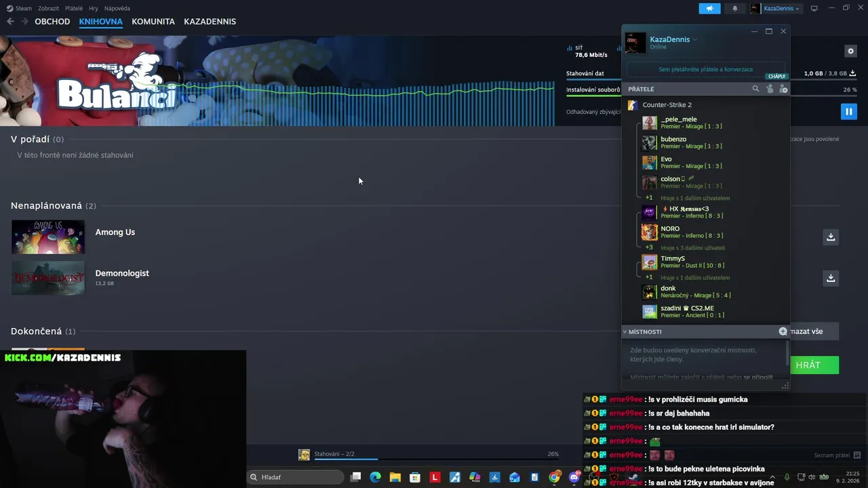Open File Explorer from taskbar

pyautogui.click(x=395, y=477)
